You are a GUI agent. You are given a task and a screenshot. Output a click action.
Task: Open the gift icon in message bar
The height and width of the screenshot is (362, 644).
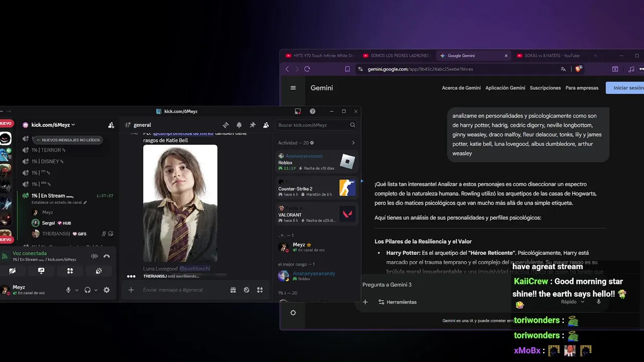pyautogui.click(x=233, y=290)
